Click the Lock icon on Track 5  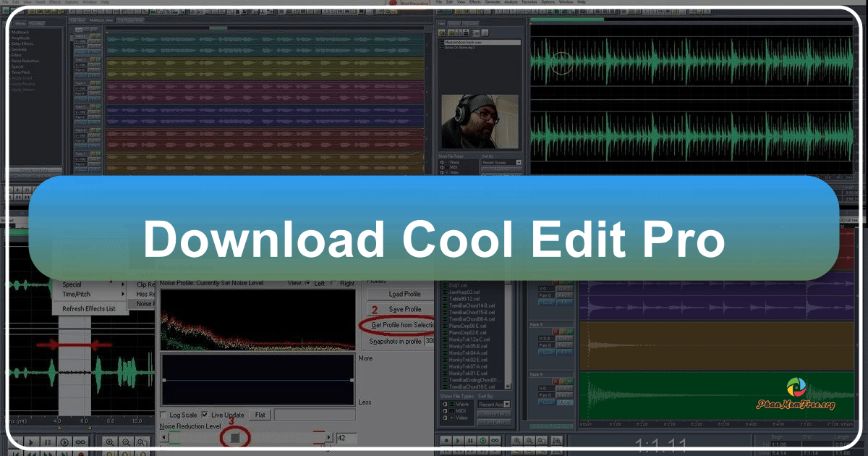(x=548, y=352)
